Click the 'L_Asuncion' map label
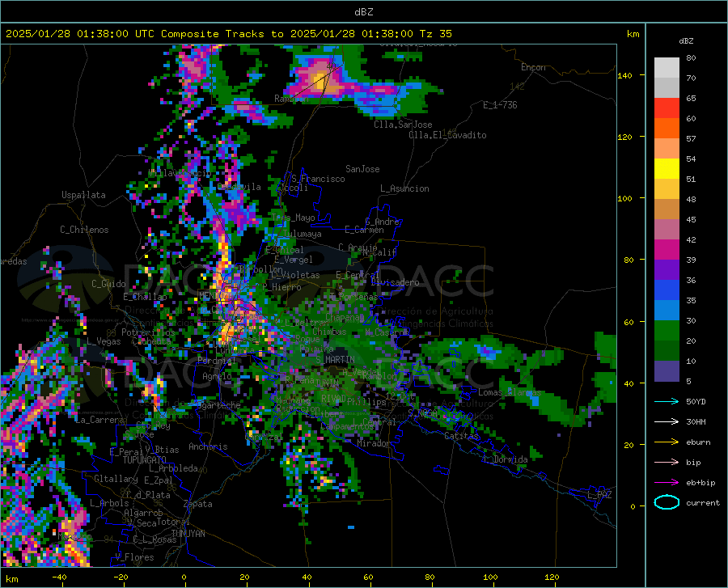The width and height of the screenshot is (728, 588). pos(404,188)
